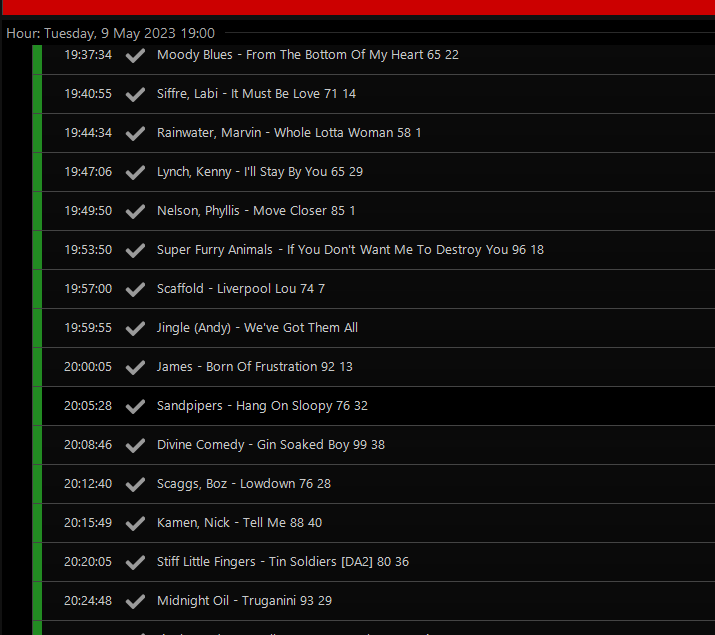Screen dimensions: 715x635
Task: Select Sandpipers - Hang On Sloopy row
Action: click(374, 406)
